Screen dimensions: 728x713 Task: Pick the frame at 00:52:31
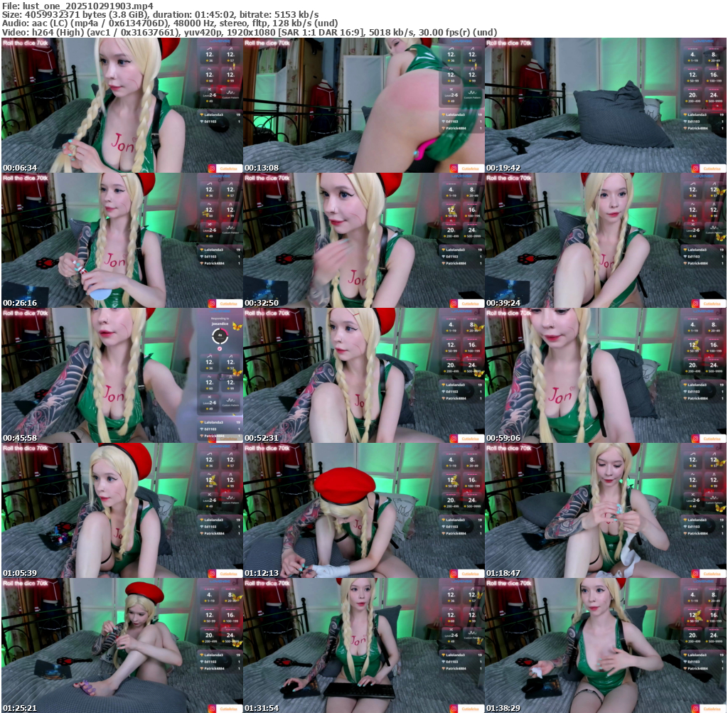click(364, 375)
